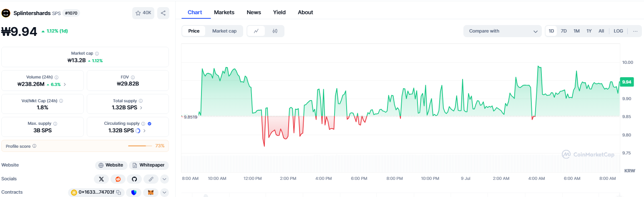The width and height of the screenshot is (644, 197).
Task: Click the ₩13.2B market cap value
Action: 76,61
